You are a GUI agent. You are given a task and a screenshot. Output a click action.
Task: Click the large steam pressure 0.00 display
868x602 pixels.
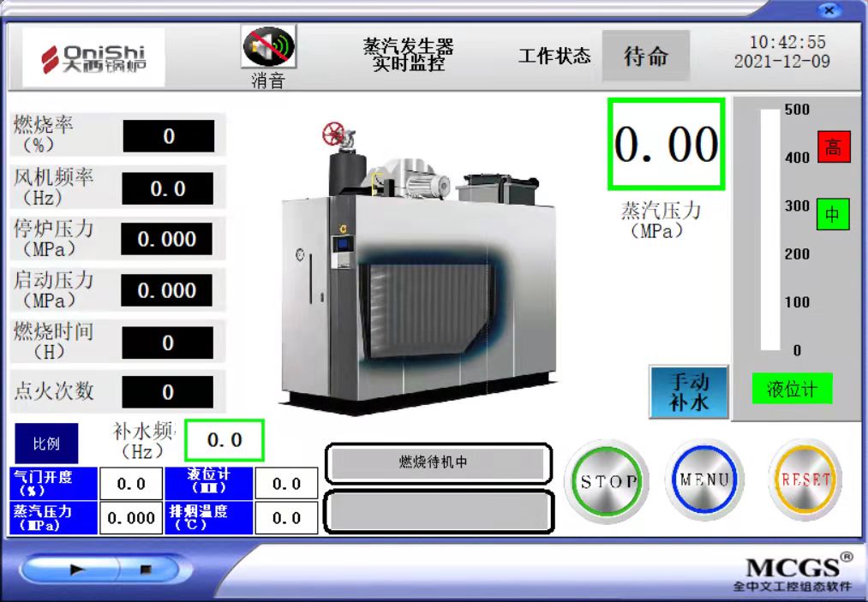point(667,144)
